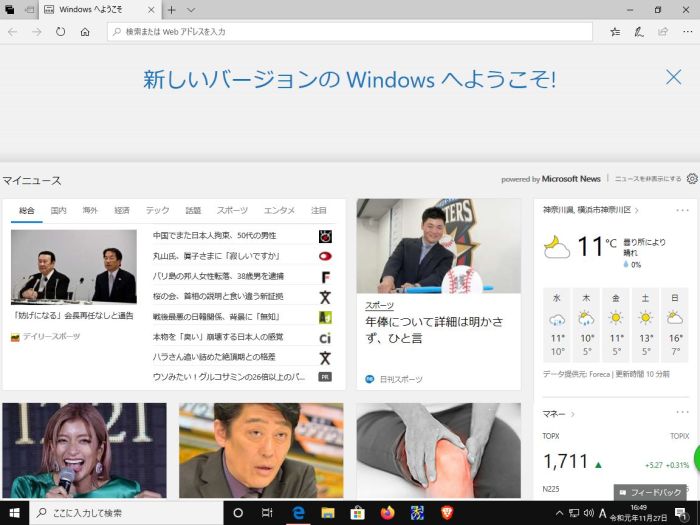
Task: Click the add notes pen icon
Action: click(x=638, y=32)
